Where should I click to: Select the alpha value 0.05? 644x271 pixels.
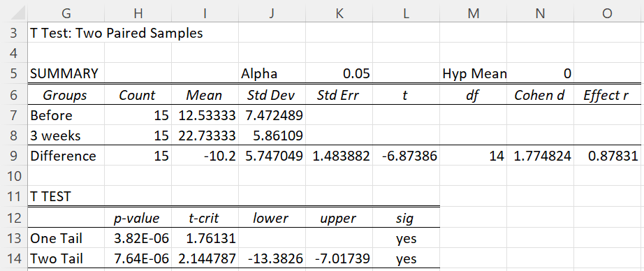click(339, 73)
